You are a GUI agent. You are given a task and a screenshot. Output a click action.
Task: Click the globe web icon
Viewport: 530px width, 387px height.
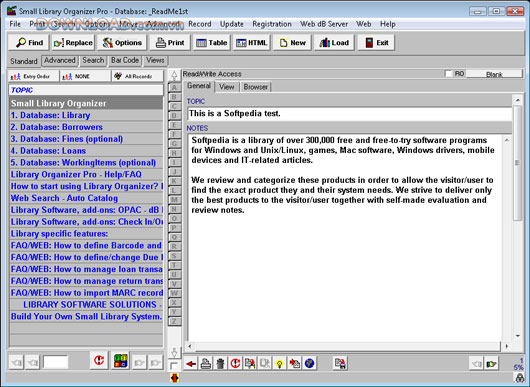pos(309,364)
